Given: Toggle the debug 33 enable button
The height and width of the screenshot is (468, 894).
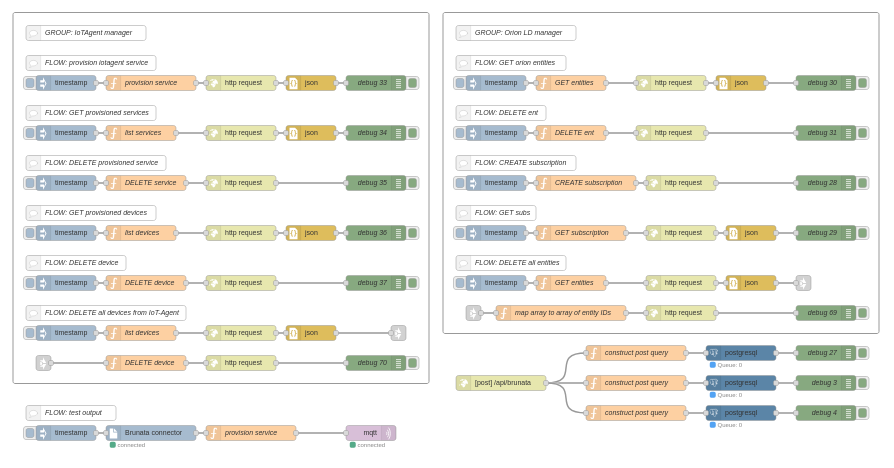Looking at the screenshot, I should [x=413, y=83].
